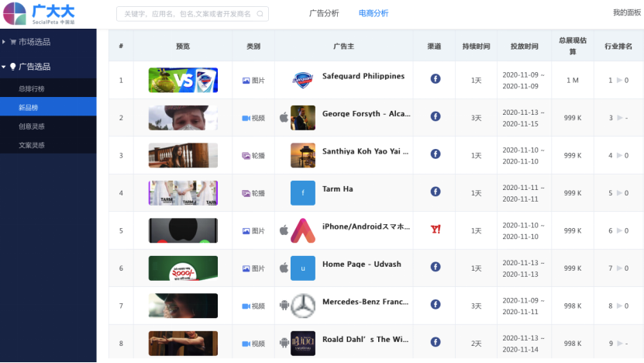Click George Forsyth advertiser avatar
The width and height of the screenshot is (644, 363).
coord(303,118)
